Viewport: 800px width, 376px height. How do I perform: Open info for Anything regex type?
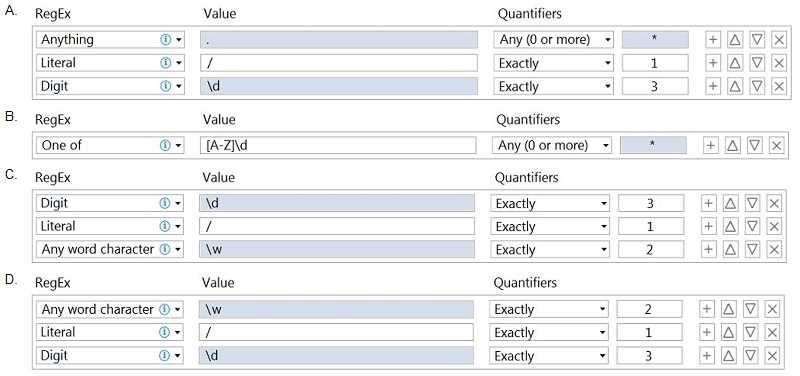tap(165, 40)
